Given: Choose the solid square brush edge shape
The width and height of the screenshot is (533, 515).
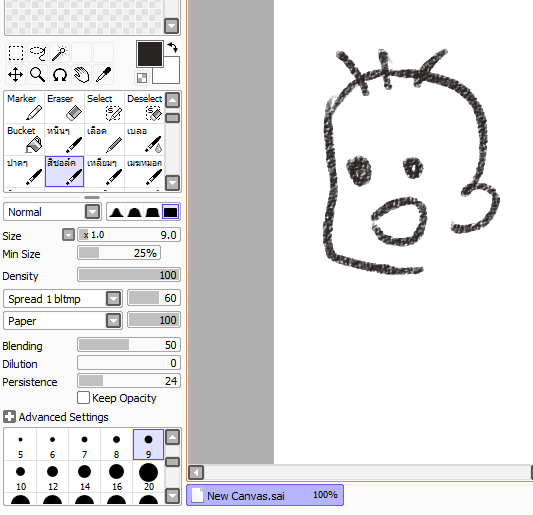Looking at the screenshot, I should tap(170, 212).
